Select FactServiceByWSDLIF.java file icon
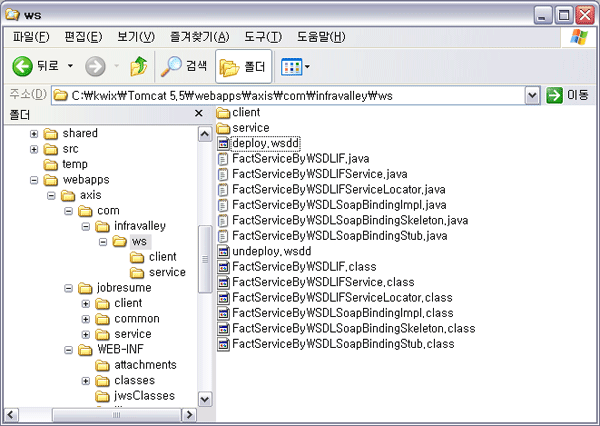Viewport: 600px width, 426px height. [224, 159]
